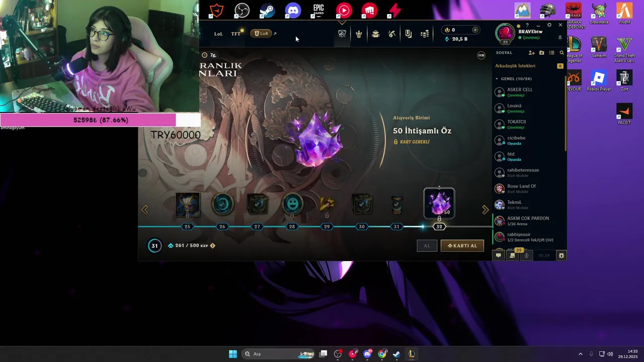Select friend cicibebe
Viewport: 644px width, 362px height.
click(x=529, y=140)
